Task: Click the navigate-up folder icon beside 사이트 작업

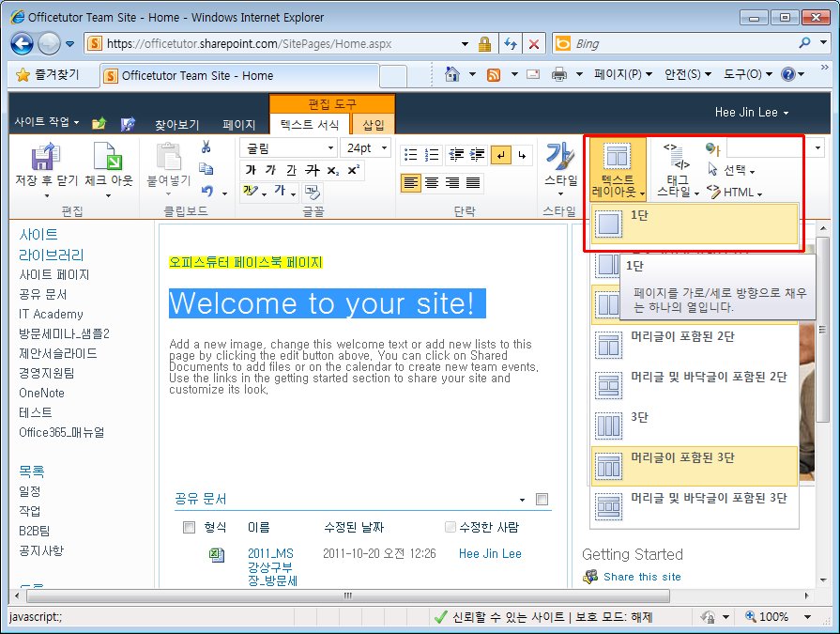Action: coord(99,124)
